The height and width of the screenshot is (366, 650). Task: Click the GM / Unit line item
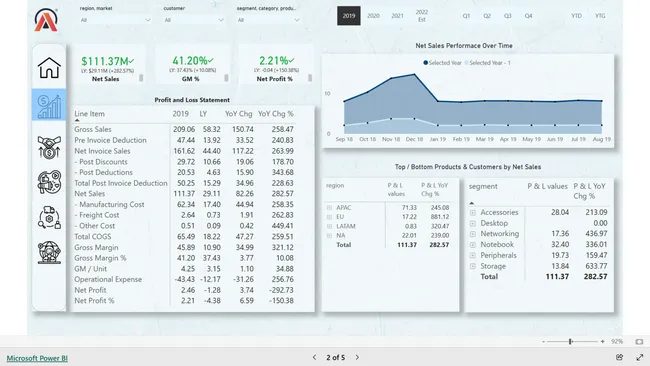pyautogui.click(x=90, y=269)
